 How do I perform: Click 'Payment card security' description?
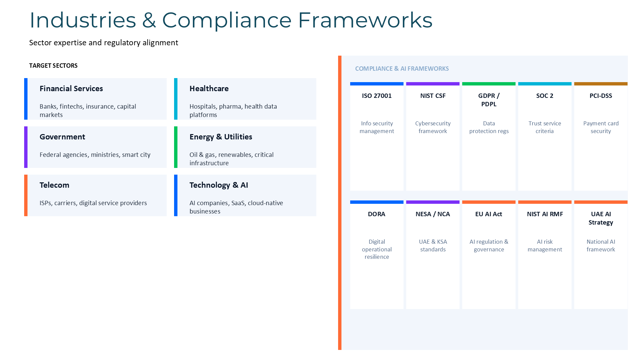click(x=601, y=127)
